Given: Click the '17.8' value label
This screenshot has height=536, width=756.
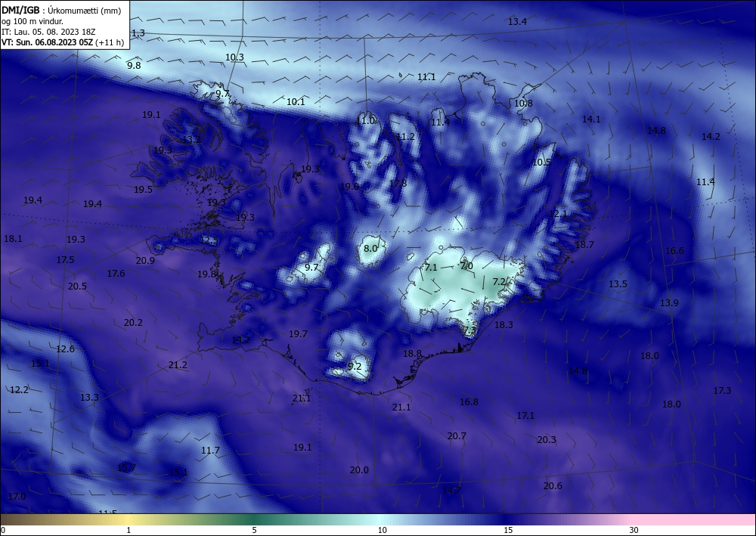Looking at the screenshot, I should coord(398,184).
